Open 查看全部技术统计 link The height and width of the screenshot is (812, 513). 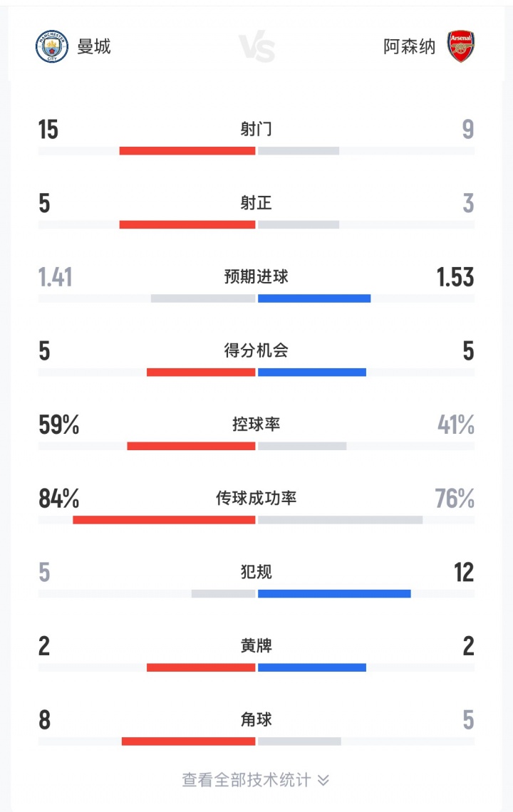246,780
